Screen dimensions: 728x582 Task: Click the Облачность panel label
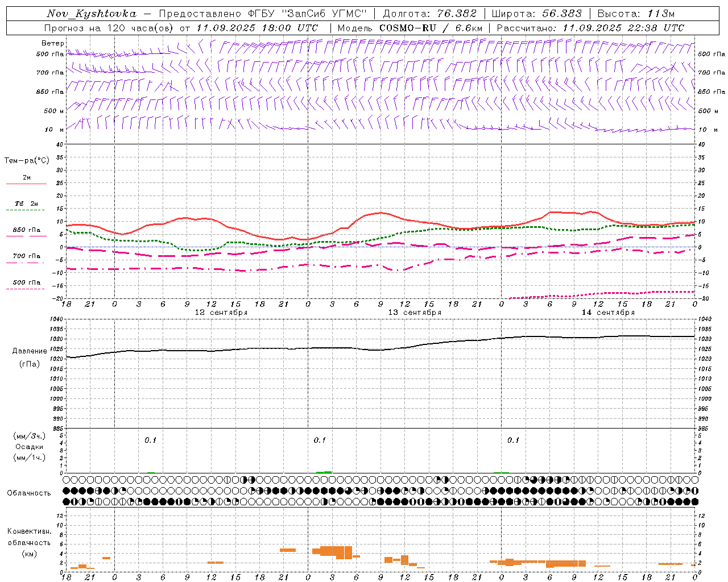coord(29,493)
